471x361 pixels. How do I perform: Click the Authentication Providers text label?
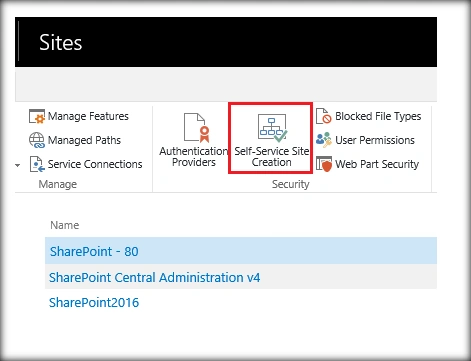click(194, 157)
